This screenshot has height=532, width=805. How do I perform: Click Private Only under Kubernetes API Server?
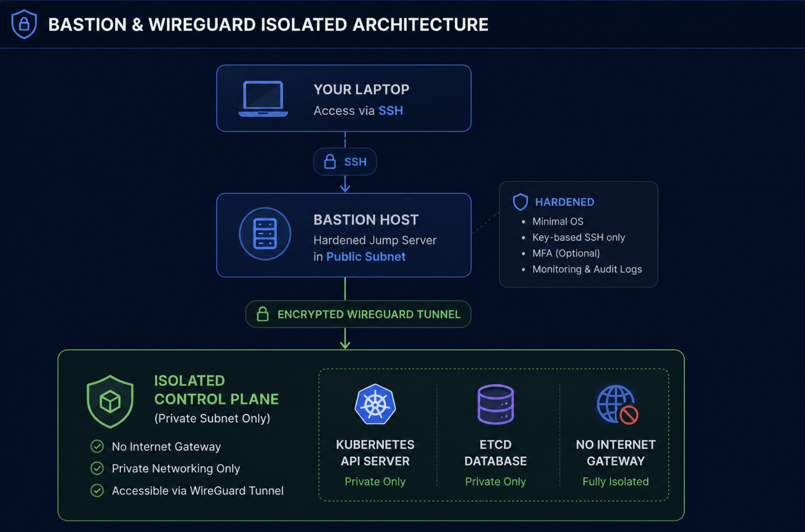375,481
